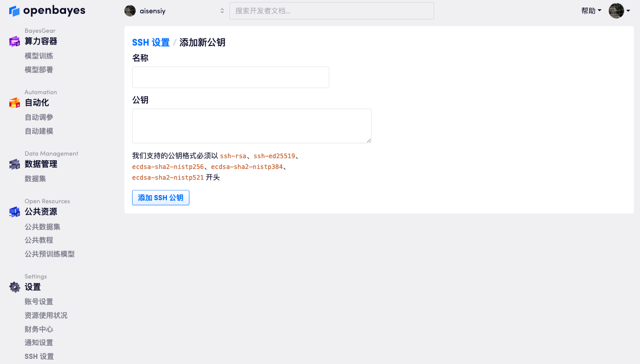Image resolution: width=640 pixels, height=364 pixels.
Task: Focus the 名称 text input field
Action: coord(230,77)
